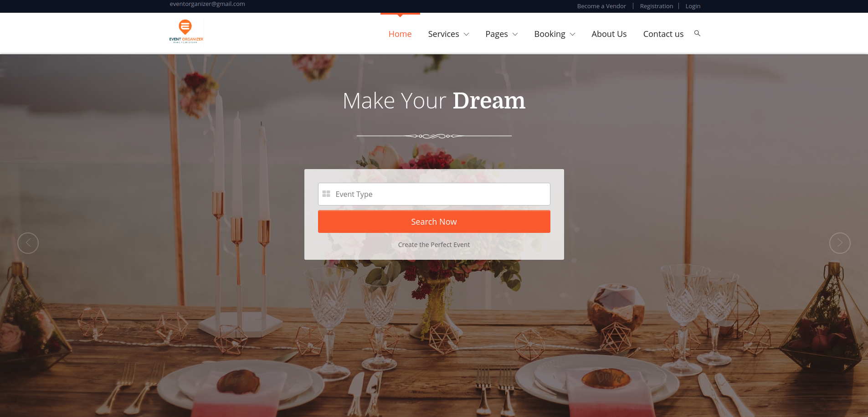Go to previous slide with left arrow
Image resolution: width=868 pixels, height=417 pixels.
[28, 243]
